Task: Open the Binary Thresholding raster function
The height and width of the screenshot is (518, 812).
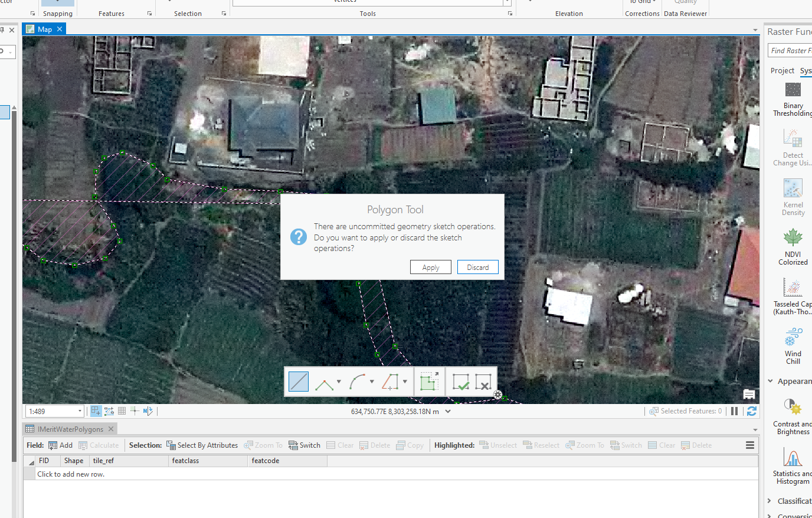Action: coord(793,99)
